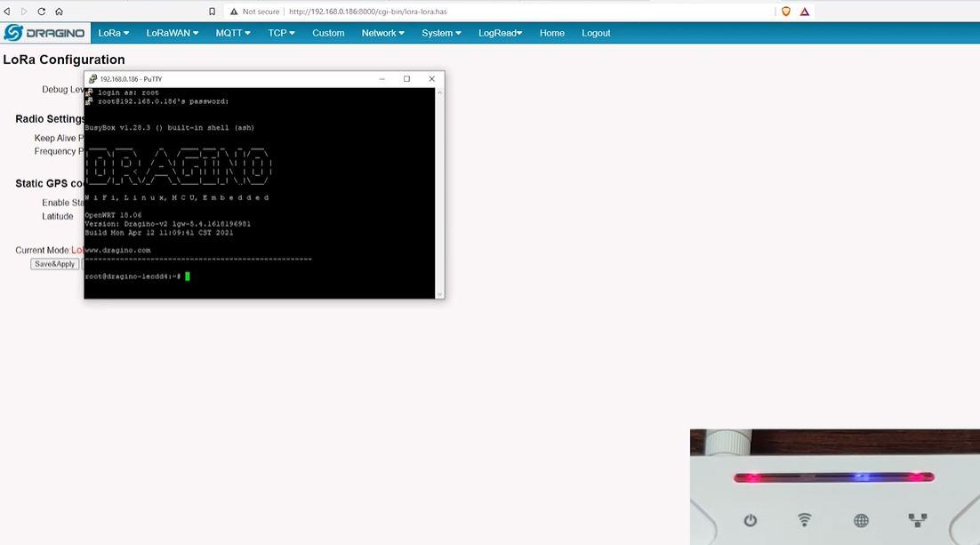Click the Save&Apply button
The width and height of the screenshot is (980, 545).
pos(54,264)
